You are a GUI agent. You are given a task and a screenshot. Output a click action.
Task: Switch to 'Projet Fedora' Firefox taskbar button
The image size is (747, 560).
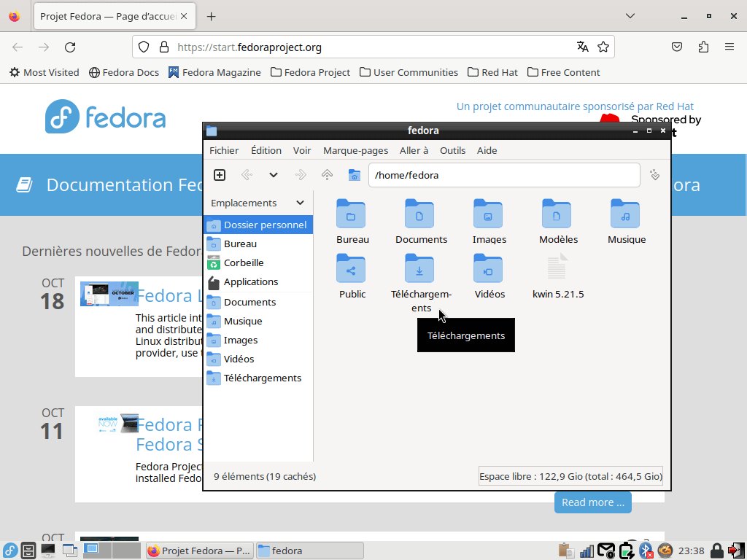coord(199,551)
